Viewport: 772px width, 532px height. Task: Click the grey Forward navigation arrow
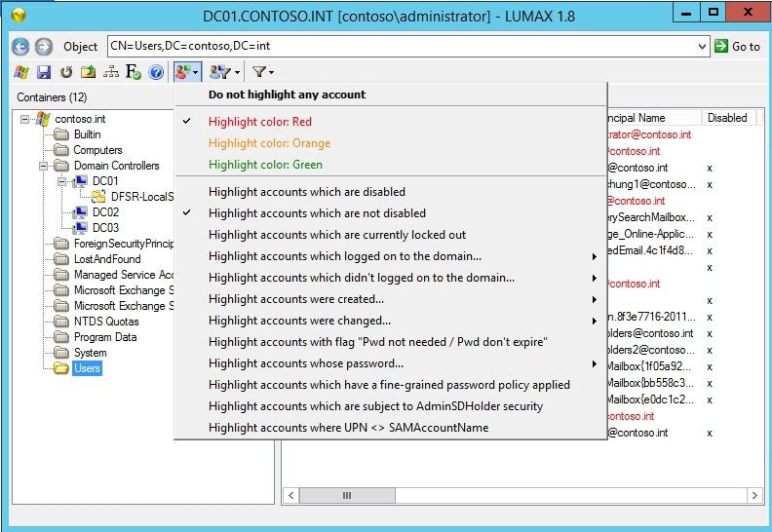pos(44,47)
